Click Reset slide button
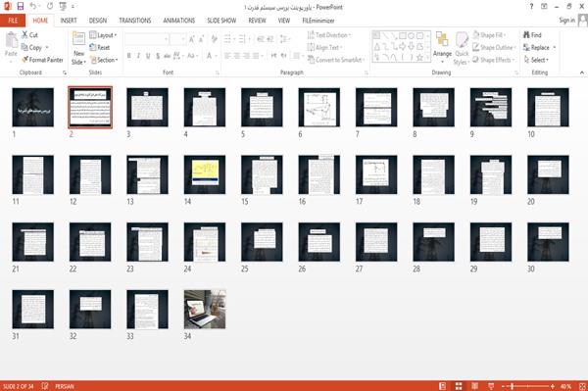 tap(100, 47)
